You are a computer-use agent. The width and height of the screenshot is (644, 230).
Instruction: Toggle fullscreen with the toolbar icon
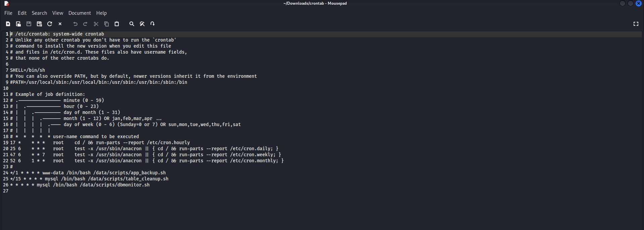[x=636, y=24]
